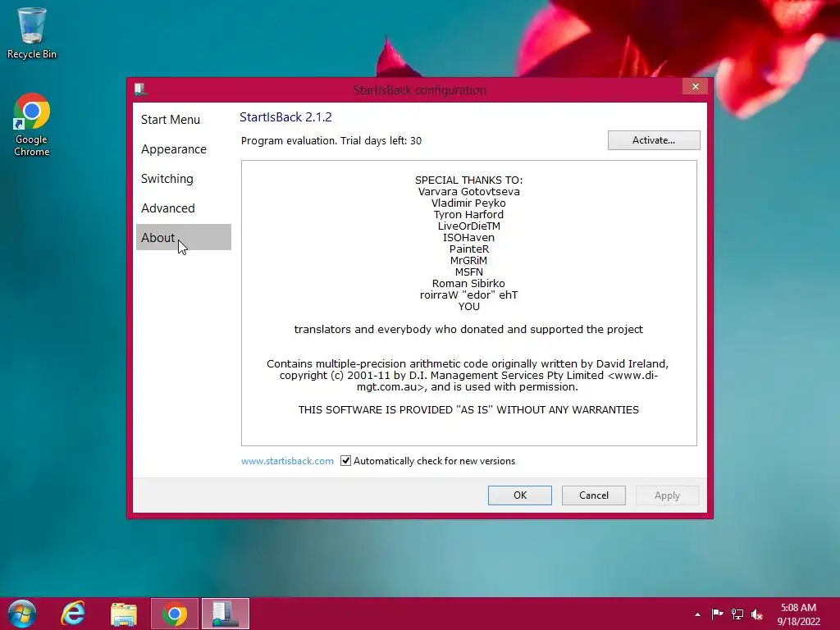Click the name Varvara Gotovtseva
The width and height of the screenshot is (840, 630).
click(x=468, y=191)
